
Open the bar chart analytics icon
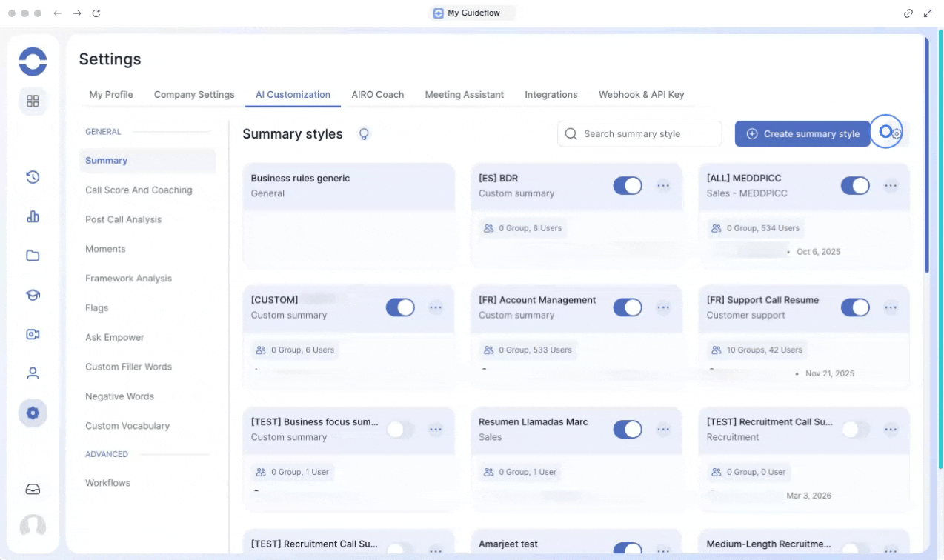(33, 216)
